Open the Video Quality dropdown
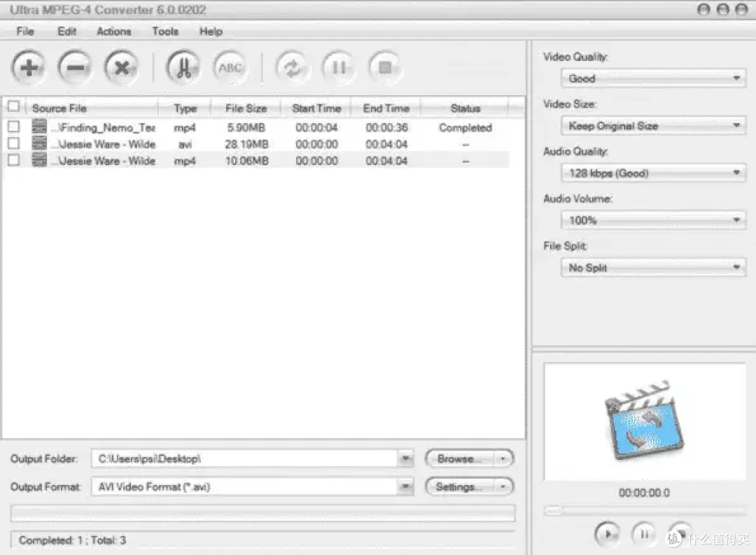This screenshot has width=756, height=555. pos(652,78)
